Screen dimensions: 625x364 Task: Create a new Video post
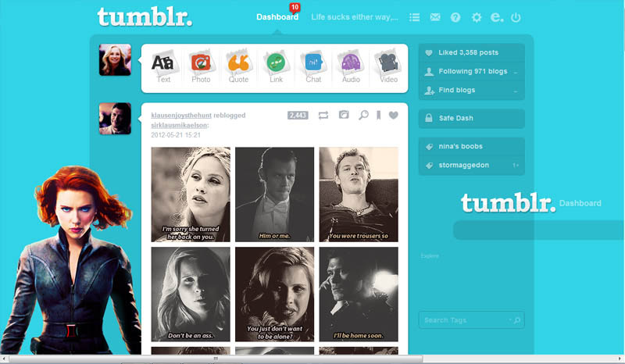pyautogui.click(x=388, y=66)
